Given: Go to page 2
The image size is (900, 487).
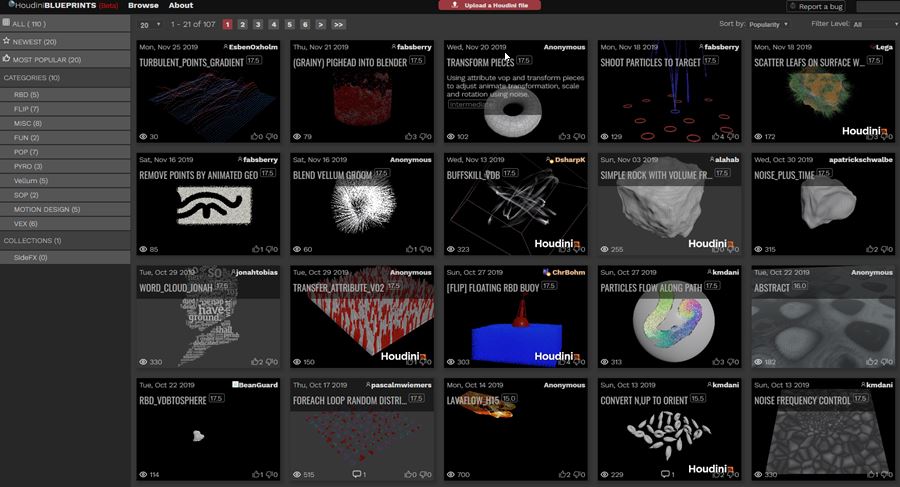Looking at the screenshot, I should (243, 24).
